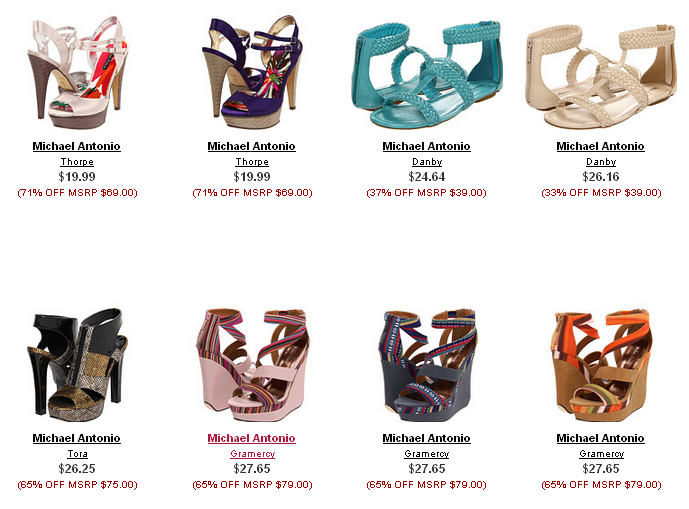Open Danby link priced at $26.16
The height and width of the screenshot is (509, 689).
[x=601, y=162]
